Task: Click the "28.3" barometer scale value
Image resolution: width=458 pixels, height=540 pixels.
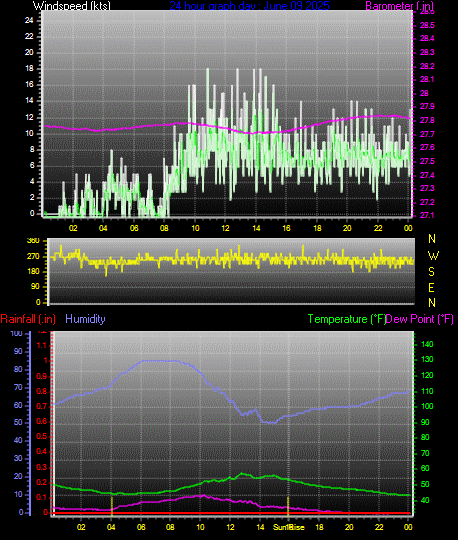Action: pos(427,52)
